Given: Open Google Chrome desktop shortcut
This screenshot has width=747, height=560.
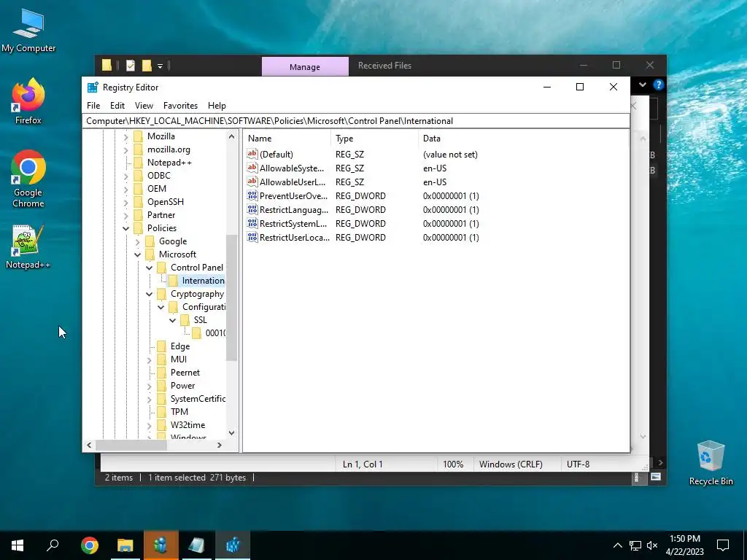Looking at the screenshot, I should click(28, 179).
